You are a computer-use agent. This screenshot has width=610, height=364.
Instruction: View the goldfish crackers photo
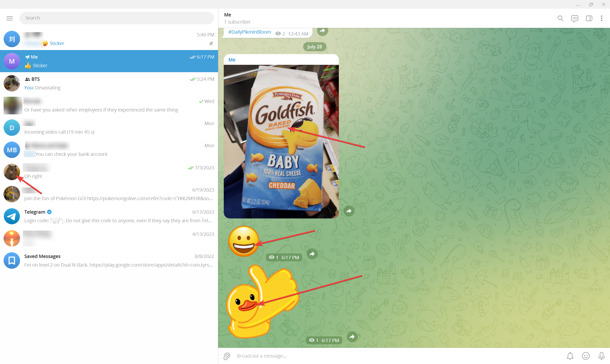281,141
